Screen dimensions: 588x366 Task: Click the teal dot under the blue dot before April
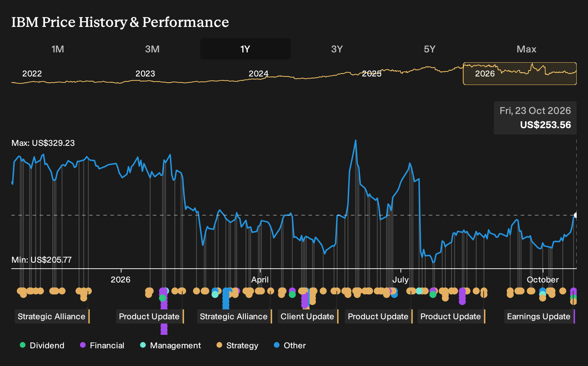coord(215,294)
